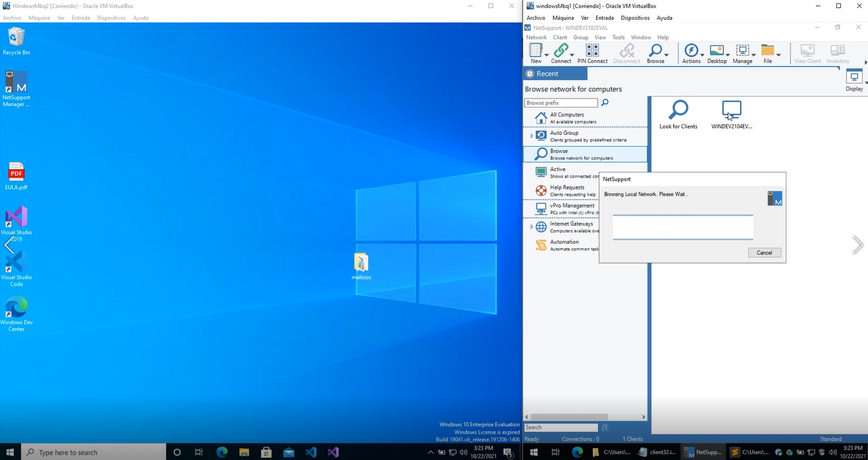Click the Browse prefix input field
The height and width of the screenshot is (460, 868).
[561, 103]
